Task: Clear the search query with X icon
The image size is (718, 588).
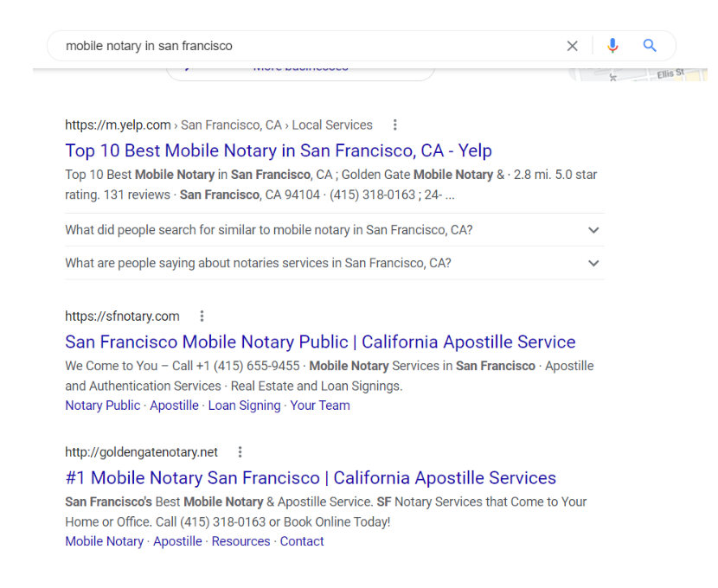Action: click(x=572, y=46)
